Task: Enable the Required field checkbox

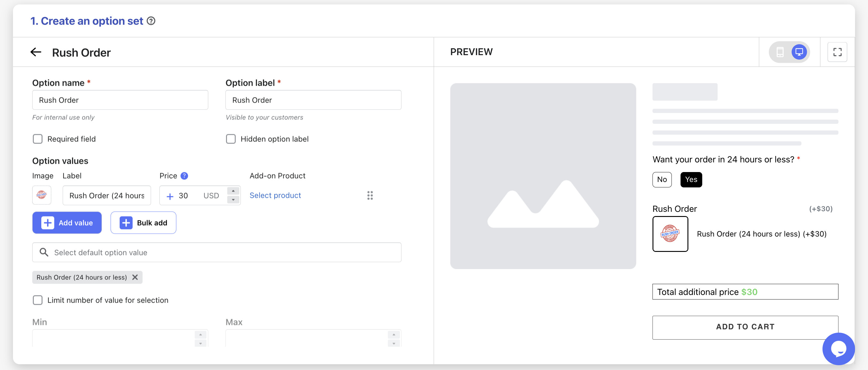Action: point(38,139)
